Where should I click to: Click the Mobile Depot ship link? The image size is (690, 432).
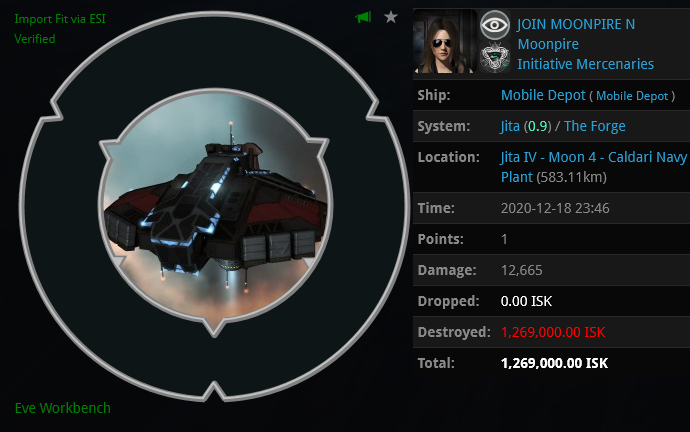click(543, 95)
